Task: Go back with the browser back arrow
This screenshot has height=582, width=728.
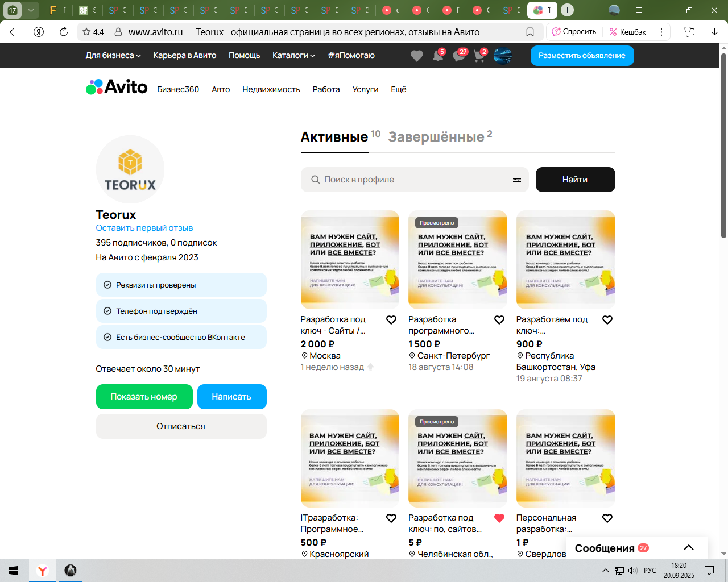Action: click(x=14, y=32)
